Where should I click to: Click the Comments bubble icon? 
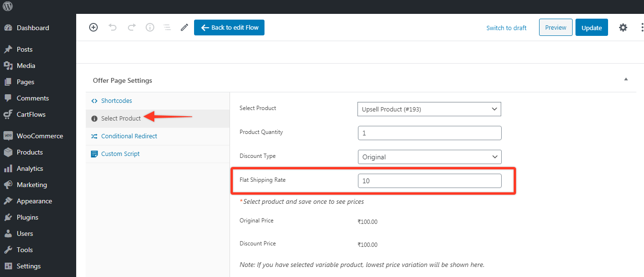coord(8,98)
